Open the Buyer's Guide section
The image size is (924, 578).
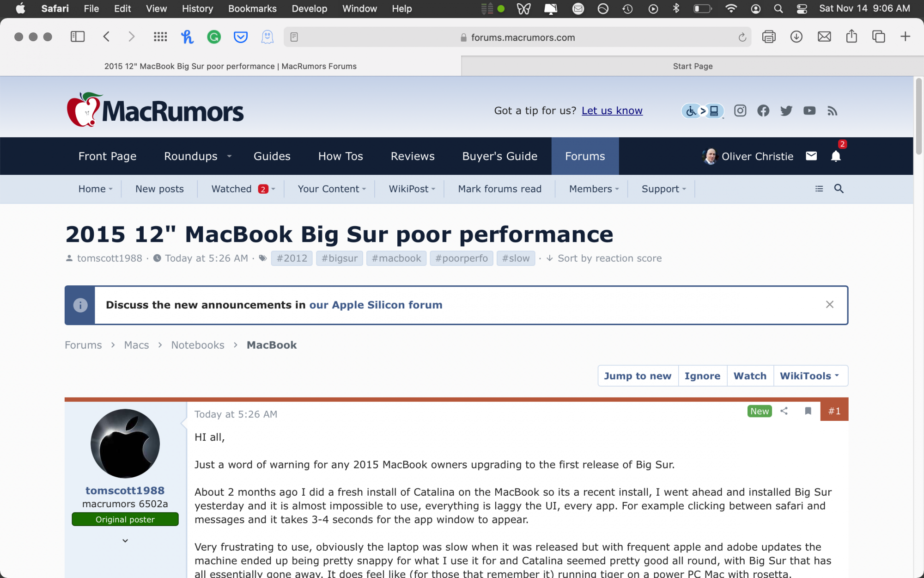500,156
